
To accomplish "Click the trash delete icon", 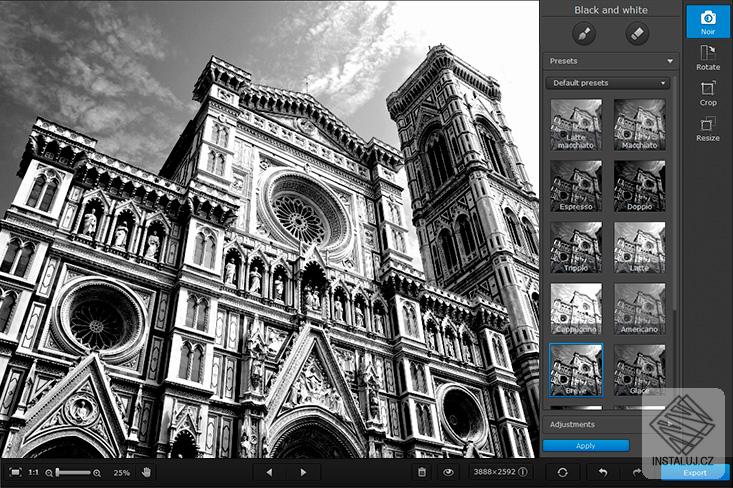I will point(422,472).
